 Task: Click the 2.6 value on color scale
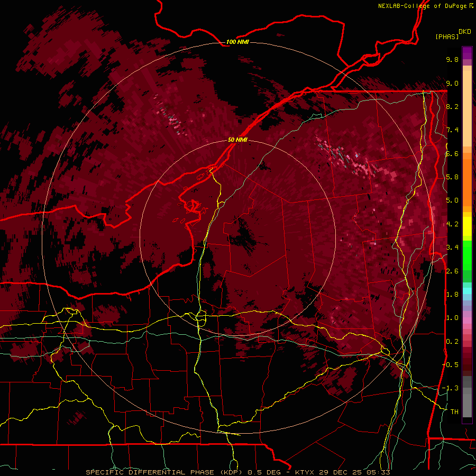point(452,271)
